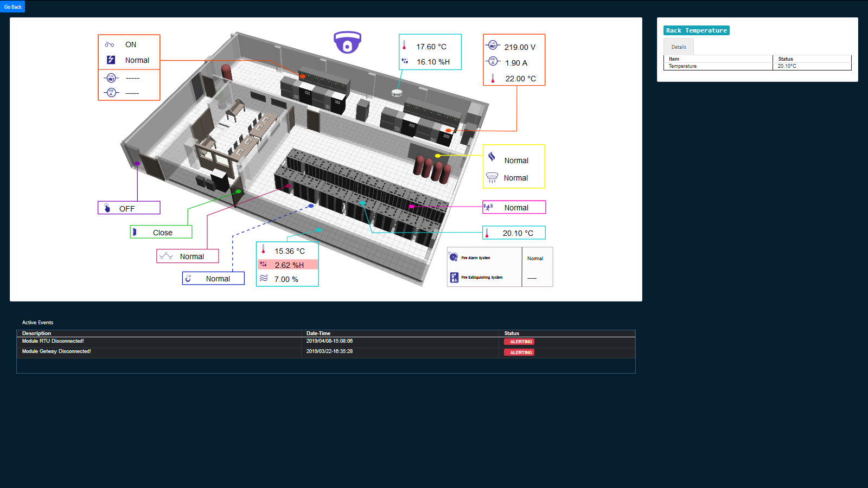Click the door Close status box
This screenshot has width=868, height=488.
click(x=161, y=232)
